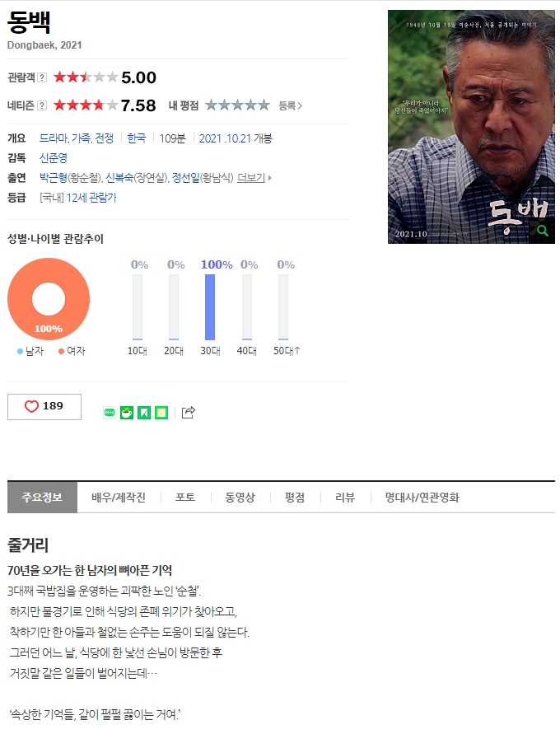Open the 12세 관람가 rating link
The height and width of the screenshot is (734, 560).
point(91,198)
